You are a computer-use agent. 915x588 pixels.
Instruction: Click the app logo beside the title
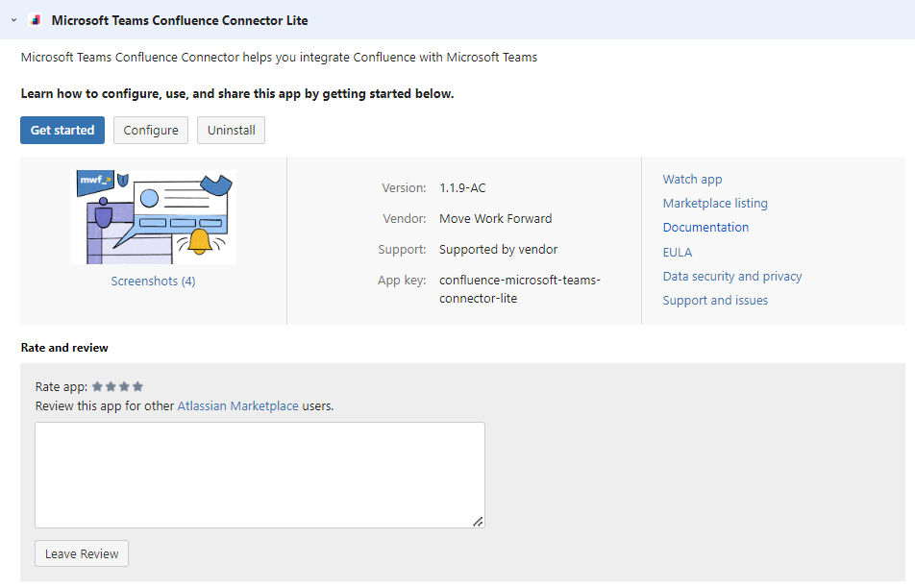click(x=37, y=20)
